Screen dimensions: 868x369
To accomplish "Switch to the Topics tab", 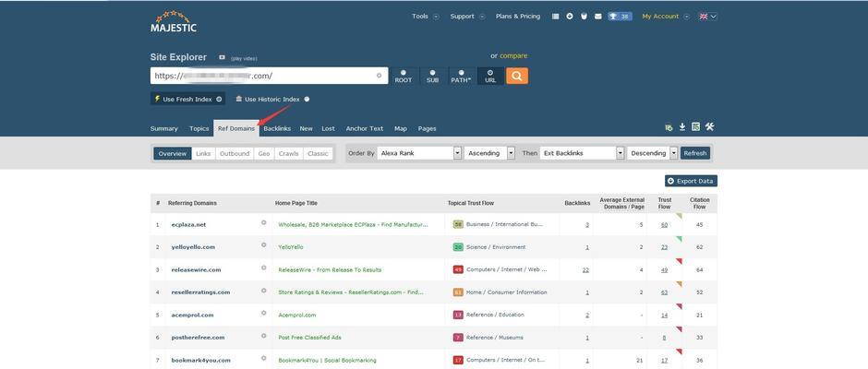I will point(199,128).
